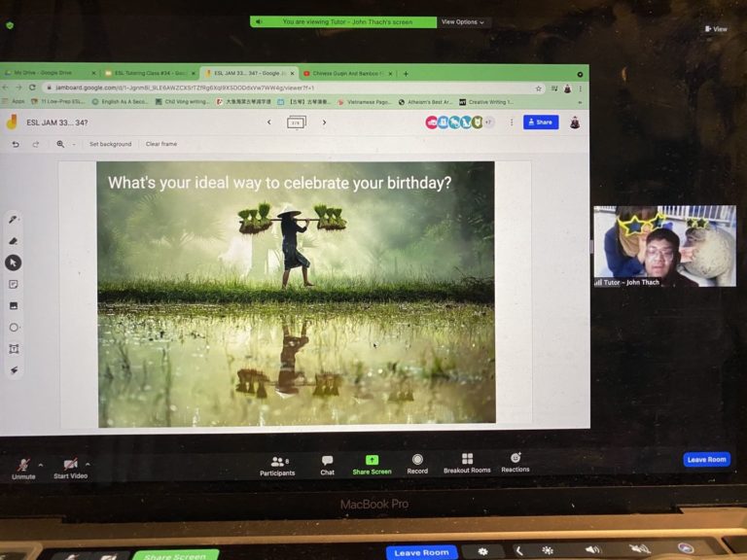Click the Jamboard logo icon
Image resolution: width=747 pixels, height=560 pixels.
tap(12, 122)
